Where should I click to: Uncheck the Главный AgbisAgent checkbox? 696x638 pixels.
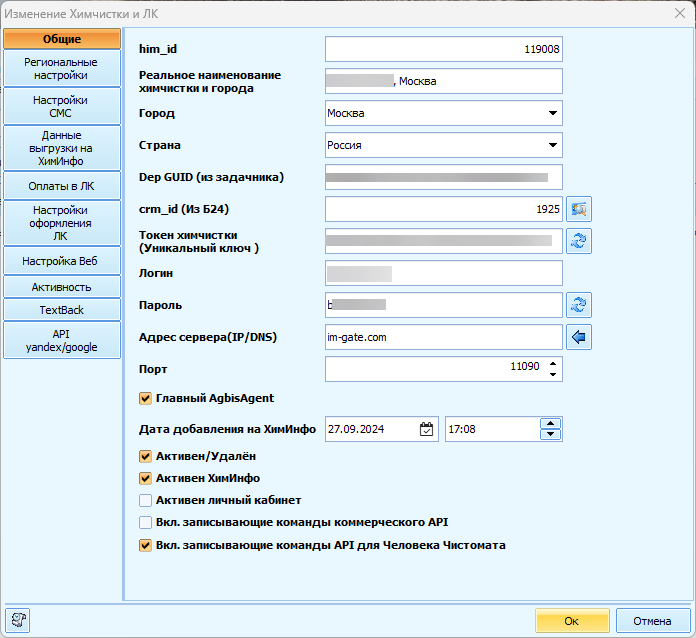click(146, 398)
